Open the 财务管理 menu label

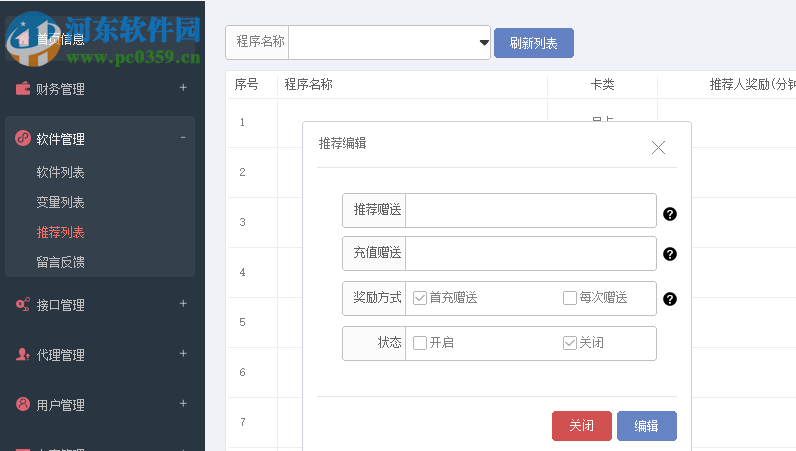tap(60, 89)
